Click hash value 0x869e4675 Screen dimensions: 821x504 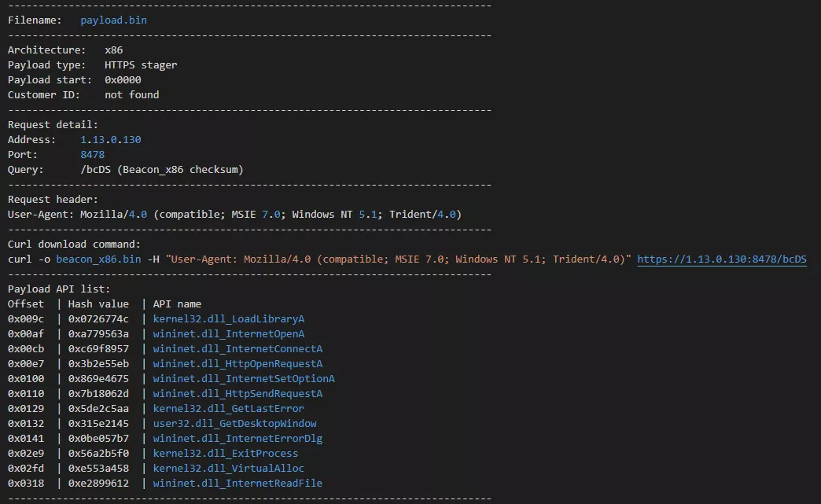[x=98, y=378]
